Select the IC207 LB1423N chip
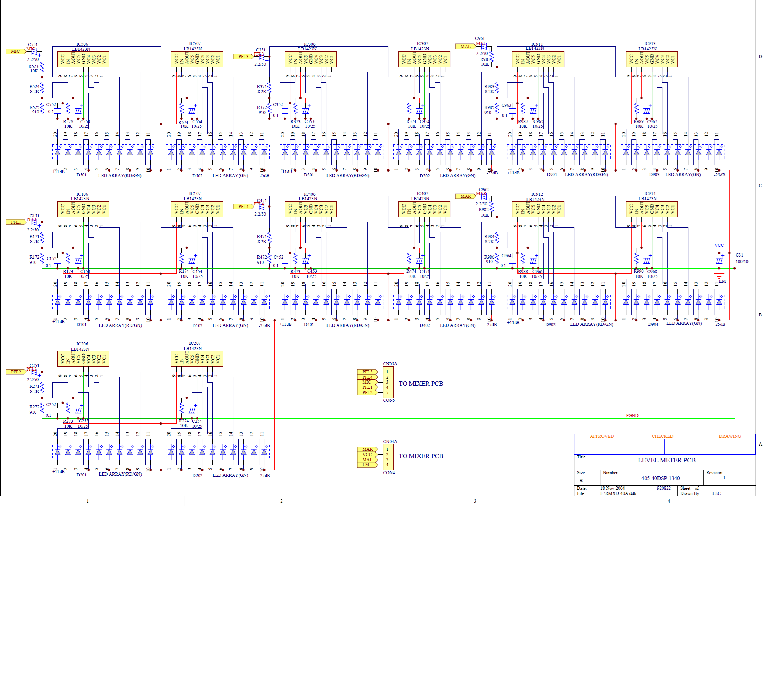765x700 pixels. (197, 359)
